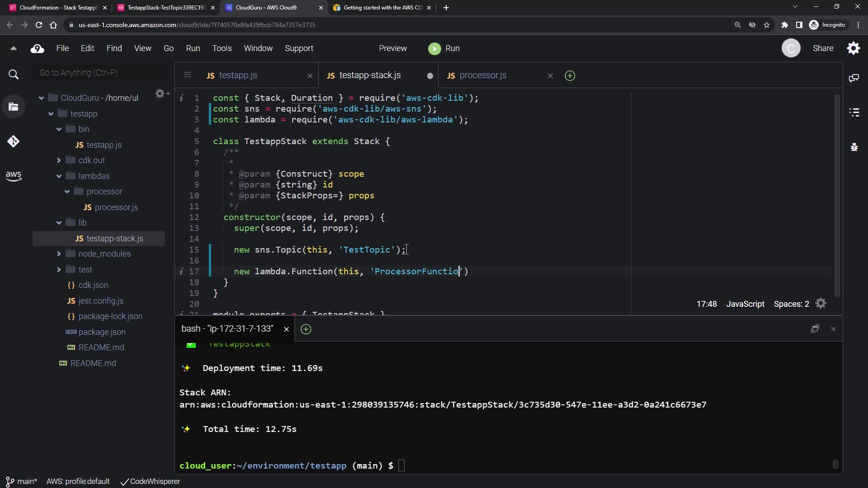This screenshot has height=488, width=868.
Task: Expand the node_modules folder
Action: click(x=59, y=254)
